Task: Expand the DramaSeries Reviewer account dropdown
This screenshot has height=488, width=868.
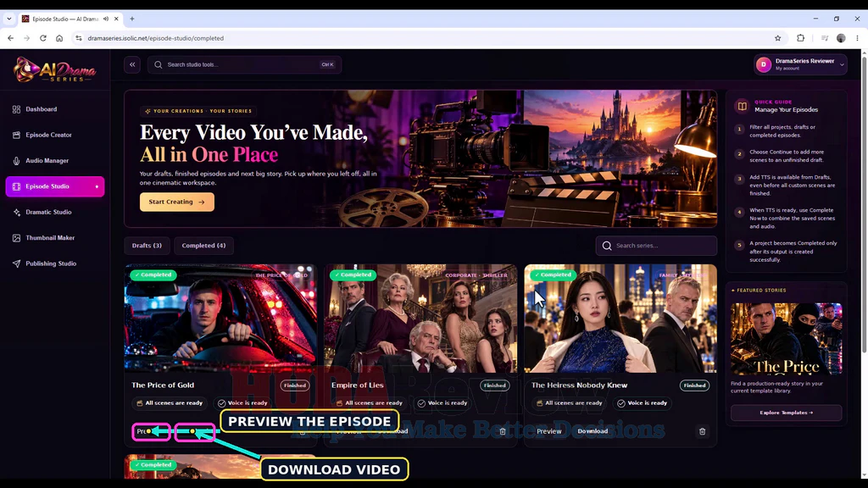Action: tap(800, 64)
